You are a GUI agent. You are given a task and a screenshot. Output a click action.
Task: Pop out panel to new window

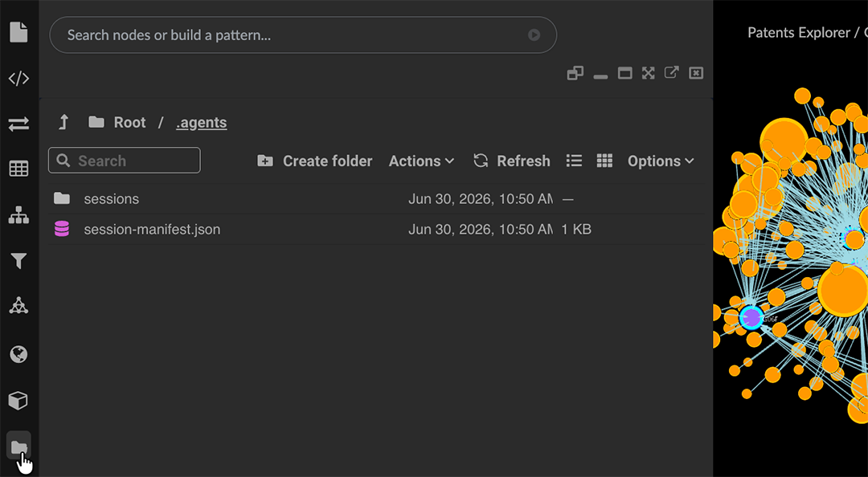[671, 72]
